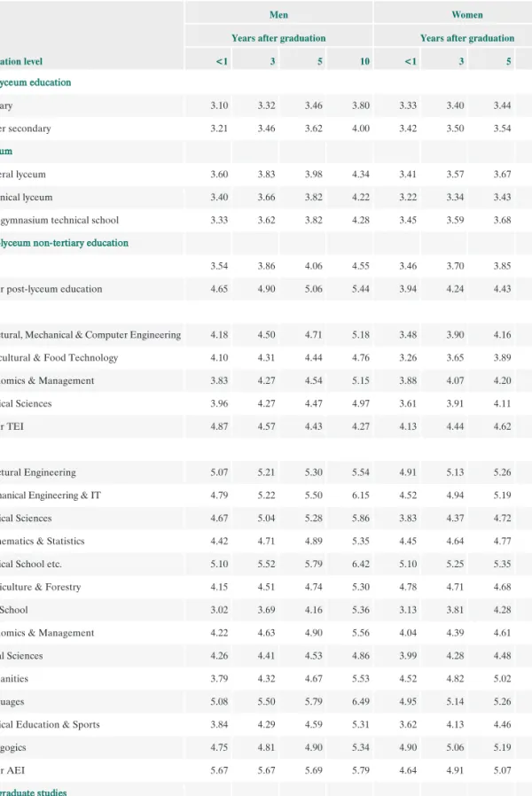This screenshot has width=532, height=796.
Task: Select value 3.26 in Food Technology row
Action: click(408, 357)
